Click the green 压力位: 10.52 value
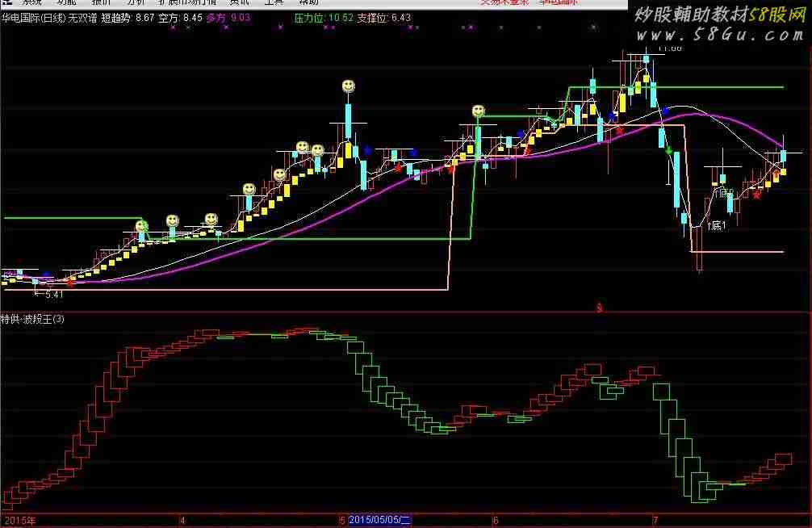 click(x=324, y=18)
